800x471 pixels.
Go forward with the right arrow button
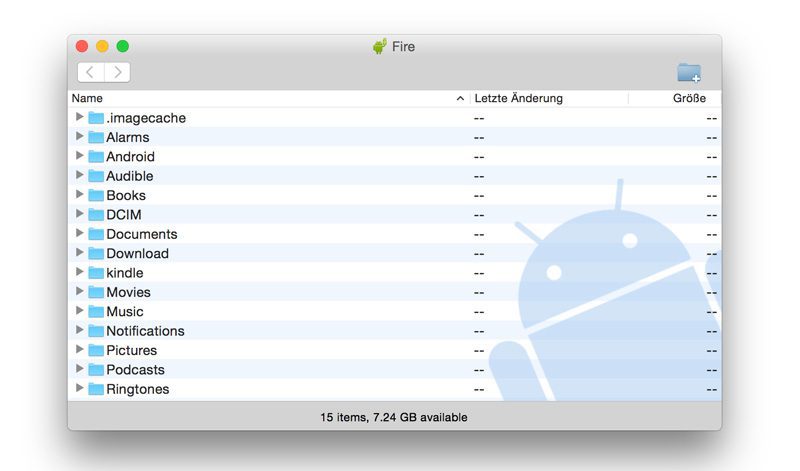117,72
